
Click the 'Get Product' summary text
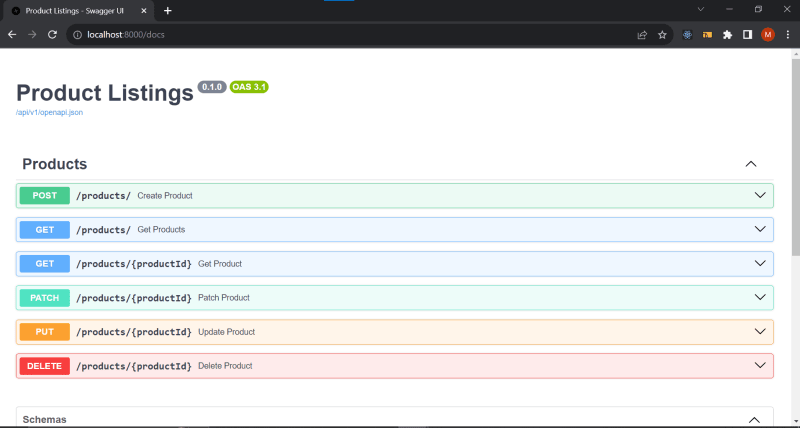tap(220, 264)
